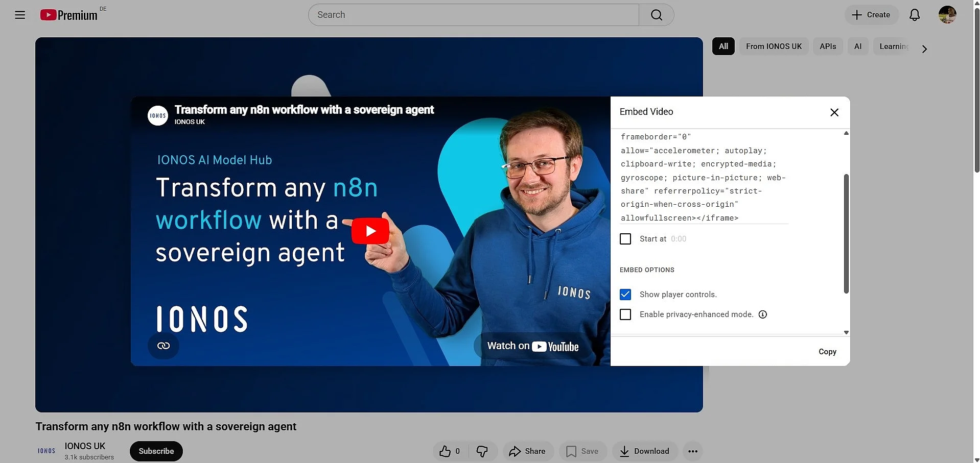Click the embed dialog scrollbar thumb
Viewport: 980px width, 463px height.
point(846,234)
